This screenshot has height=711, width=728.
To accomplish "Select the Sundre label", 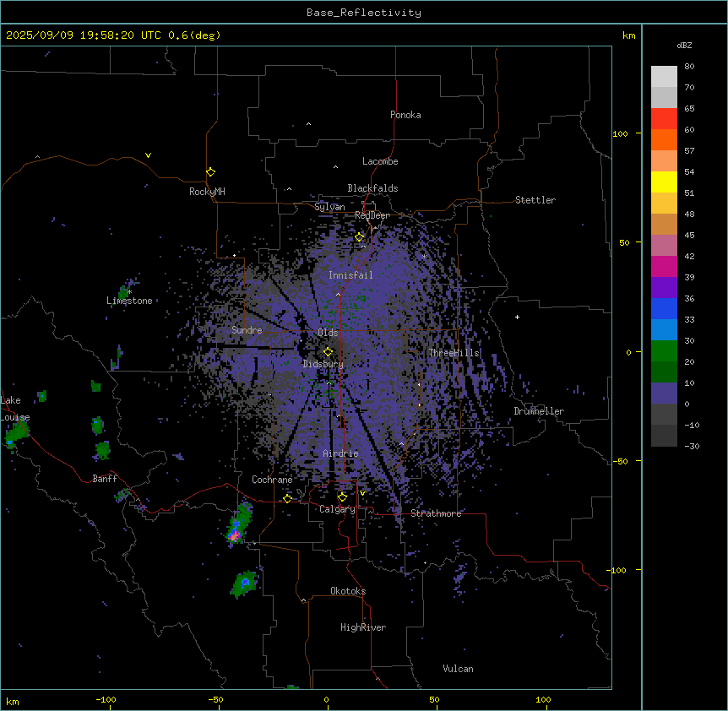I will [247, 330].
